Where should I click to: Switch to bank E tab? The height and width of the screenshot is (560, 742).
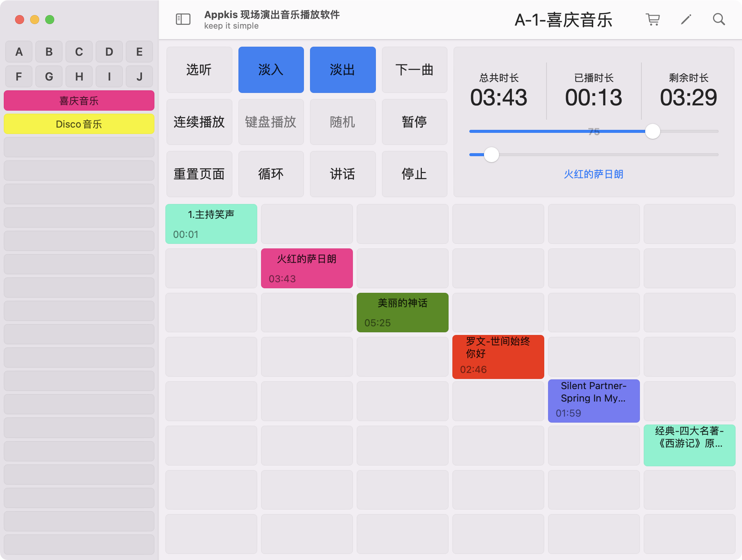(139, 52)
